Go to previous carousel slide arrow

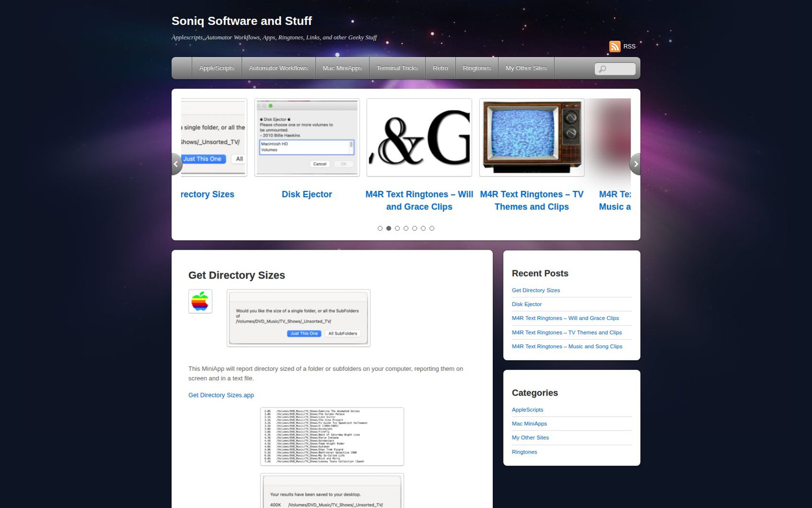point(176,164)
